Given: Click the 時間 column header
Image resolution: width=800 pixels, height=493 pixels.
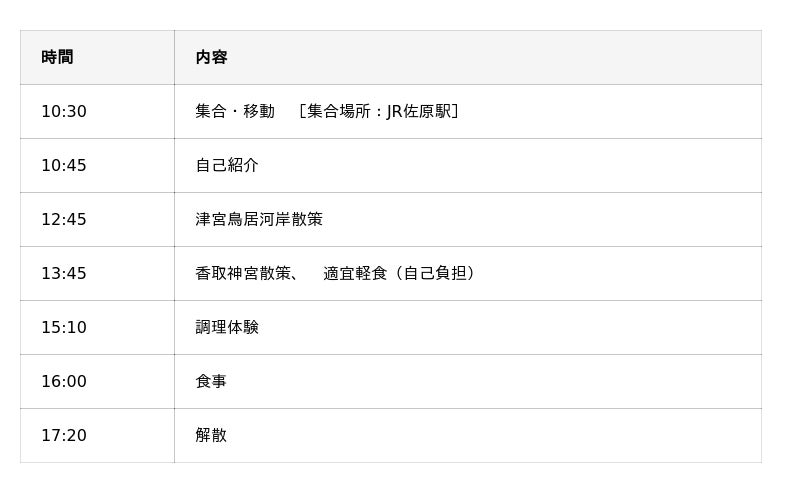Looking at the screenshot, I should click(57, 58).
